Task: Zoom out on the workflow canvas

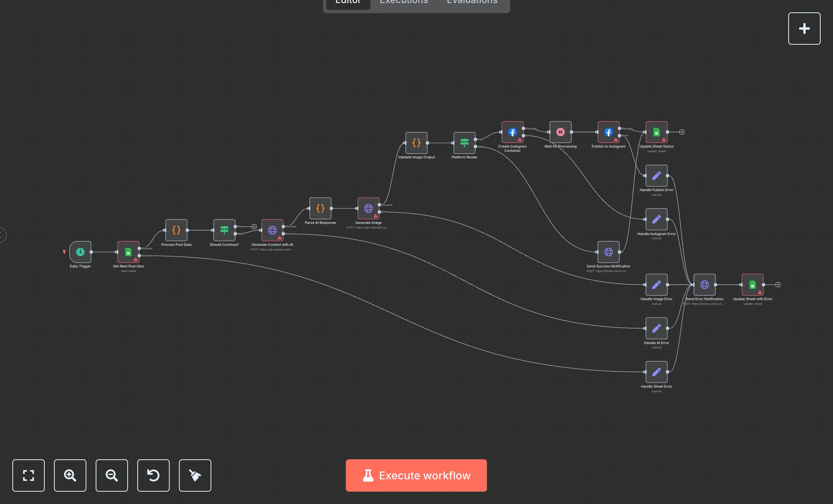Action: point(111,475)
